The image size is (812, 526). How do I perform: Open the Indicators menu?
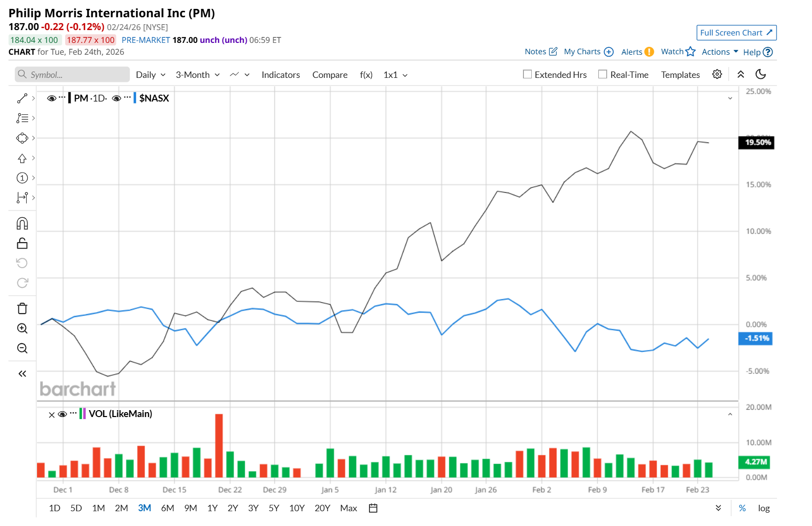pos(281,75)
